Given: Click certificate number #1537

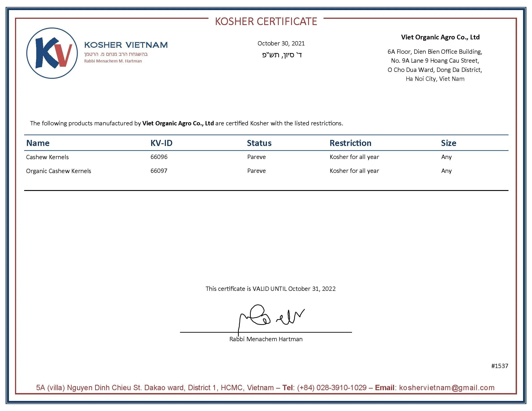Looking at the screenshot, I should point(499,366).
